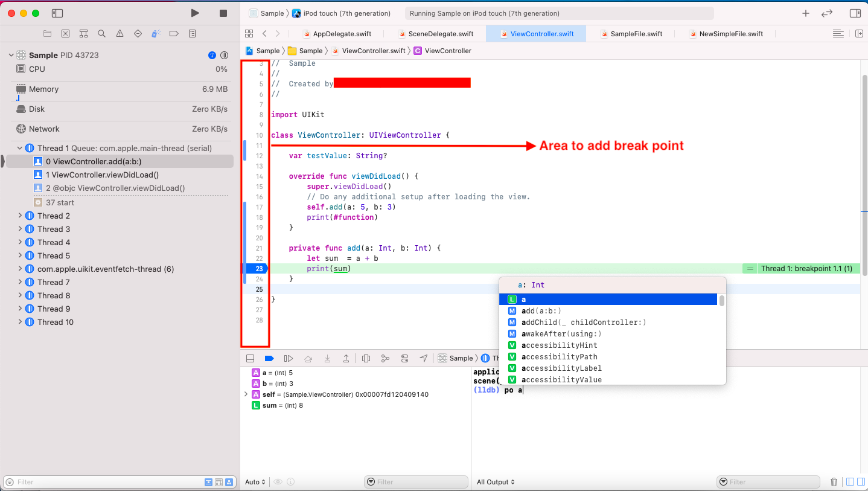Click the Stop button in toolbar
The height and width of the screenshot is (491, 868).
223,13
